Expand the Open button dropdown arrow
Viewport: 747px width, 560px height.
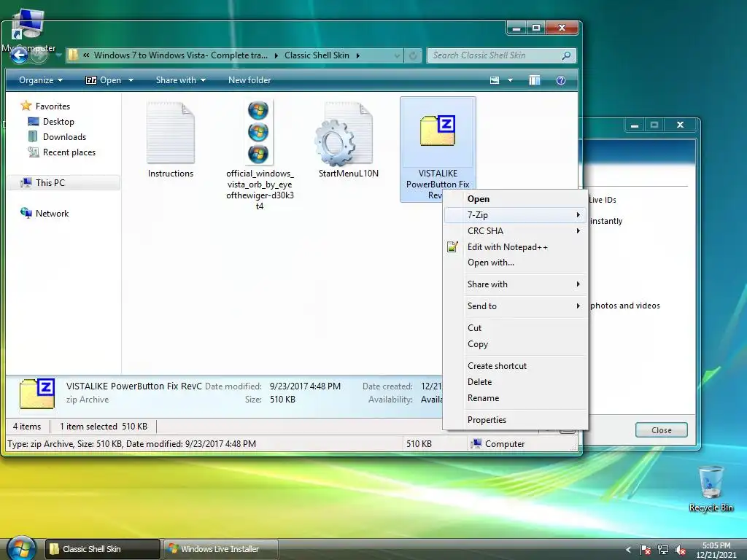coord(131,80)
